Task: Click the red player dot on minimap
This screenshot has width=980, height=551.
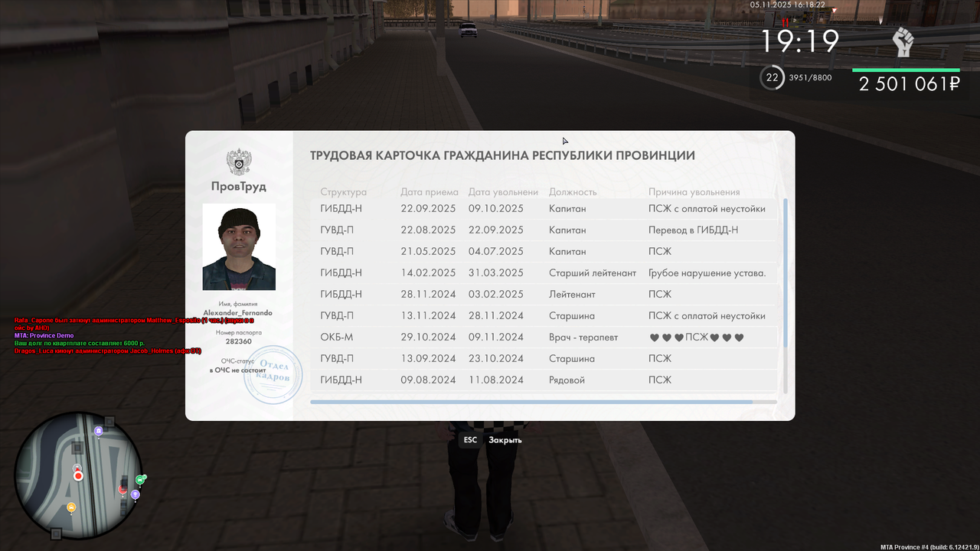Action: 78,476
